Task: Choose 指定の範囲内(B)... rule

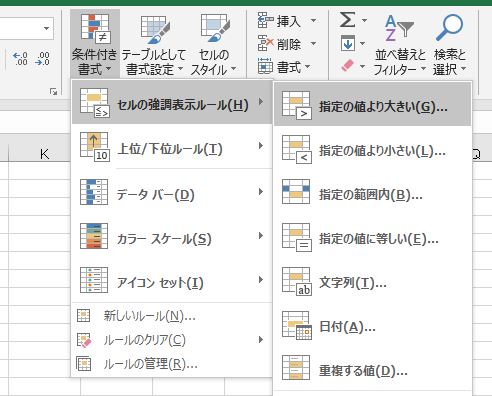Action: tap(372, 193)
